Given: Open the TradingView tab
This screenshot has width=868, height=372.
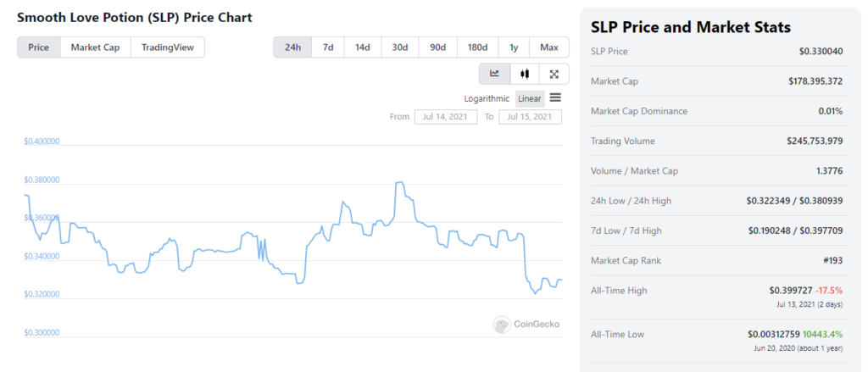Looking at the screenshot, I should (x=168, y=47).
